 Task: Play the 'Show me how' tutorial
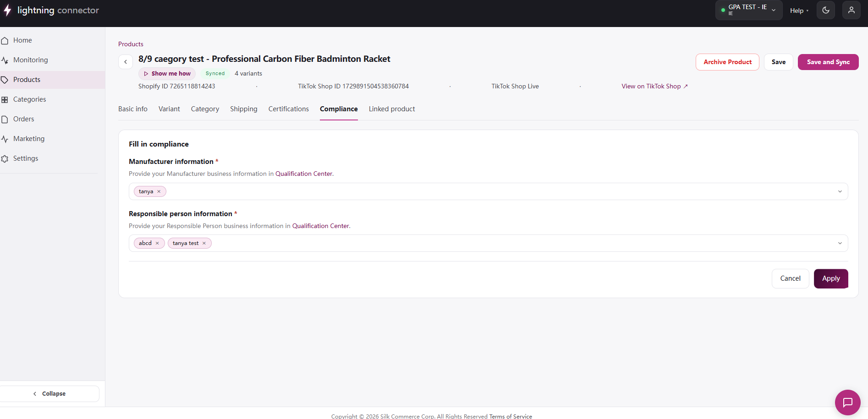(x=167, y=73)
